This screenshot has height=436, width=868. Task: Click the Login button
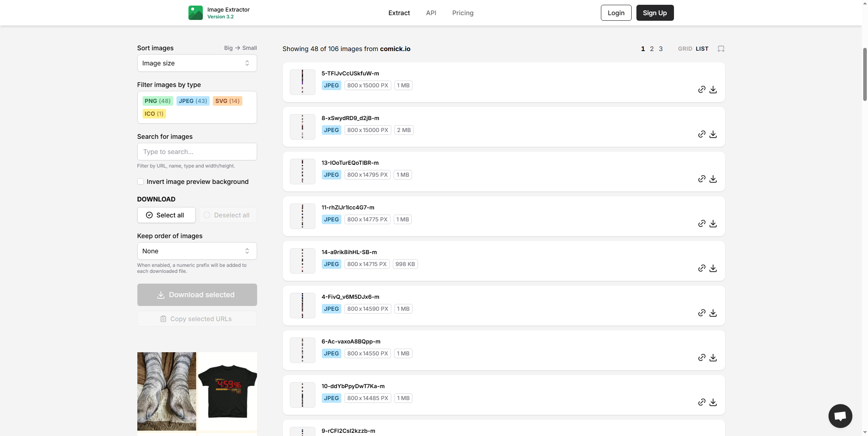click(616, 13)
